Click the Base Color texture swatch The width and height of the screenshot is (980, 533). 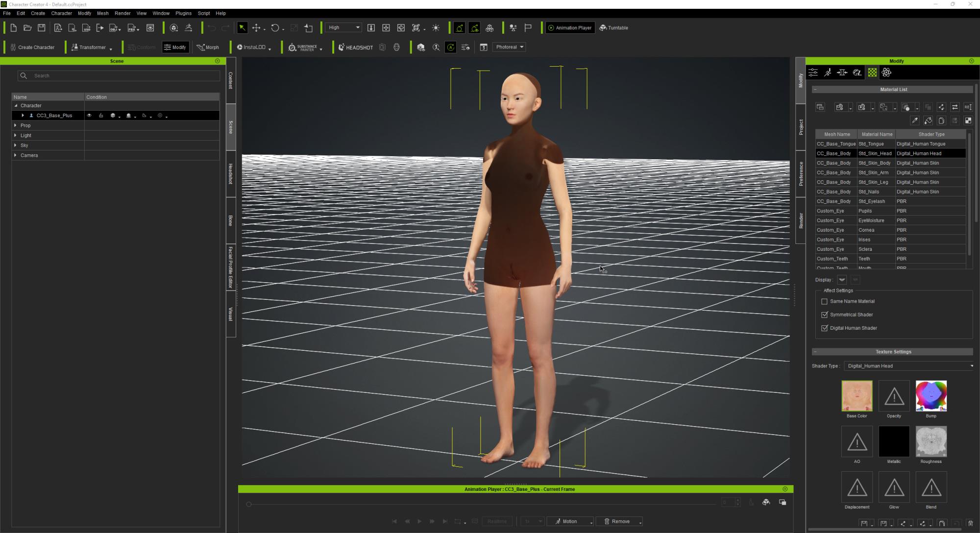point(857,396)
